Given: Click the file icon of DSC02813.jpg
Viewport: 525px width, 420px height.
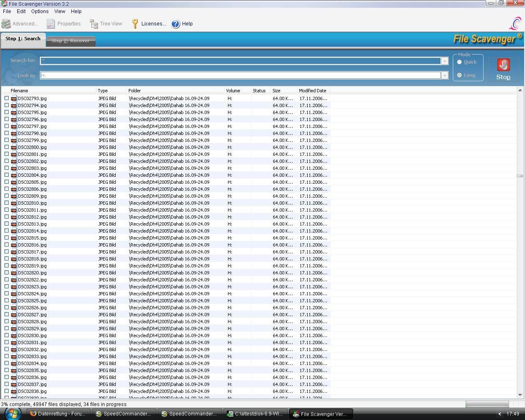Looking at the screenshot, I should tap(14, 224).
